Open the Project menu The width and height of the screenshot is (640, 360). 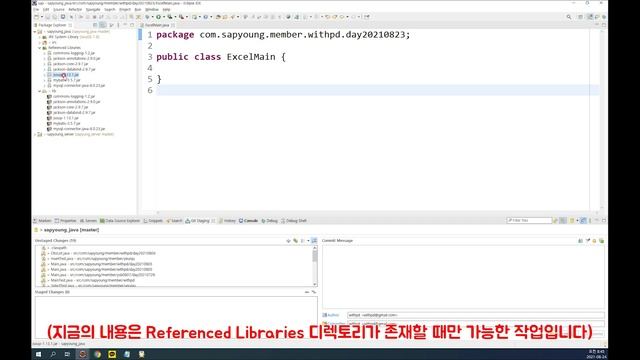pos(125,9)
